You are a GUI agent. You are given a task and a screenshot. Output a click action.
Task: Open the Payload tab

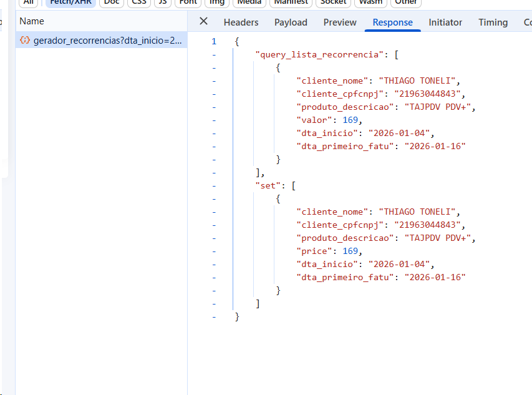pos(291,22)
